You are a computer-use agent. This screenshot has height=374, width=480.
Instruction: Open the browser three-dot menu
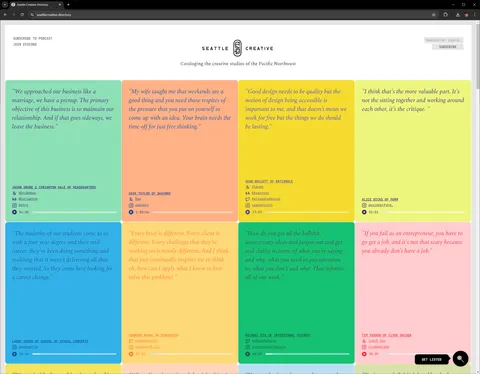[475, 15]
